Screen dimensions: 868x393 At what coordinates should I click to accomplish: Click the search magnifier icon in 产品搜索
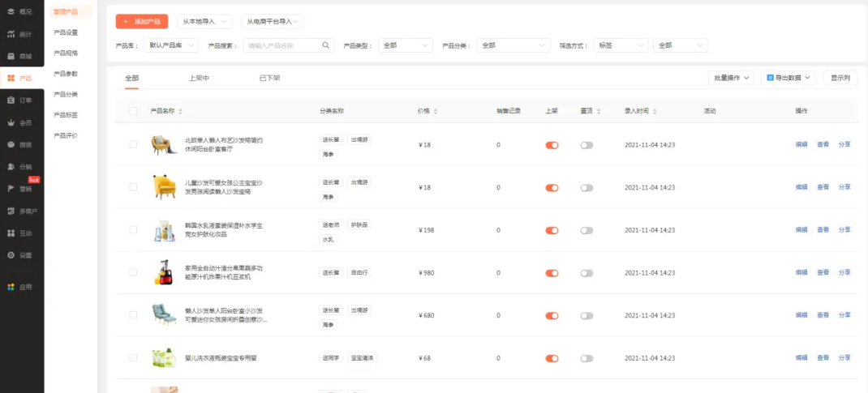(x=326, y=45)
